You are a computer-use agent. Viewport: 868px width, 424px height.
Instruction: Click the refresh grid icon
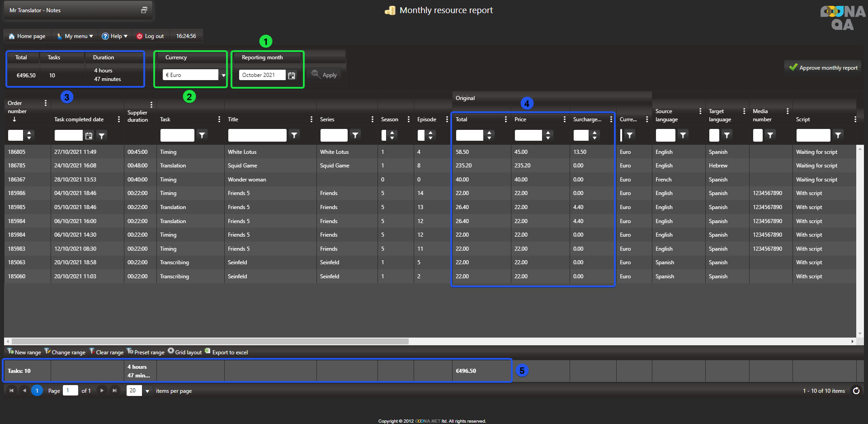tap(856, 391)
